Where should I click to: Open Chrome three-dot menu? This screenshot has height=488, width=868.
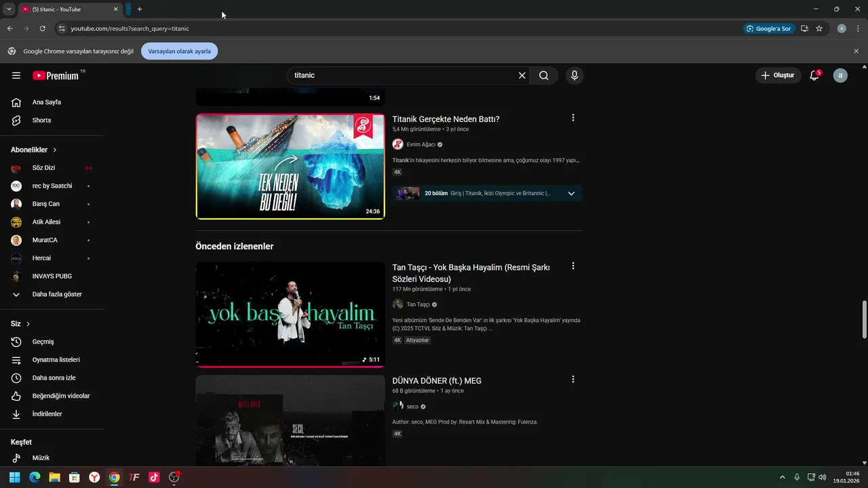tap(859, 28)
